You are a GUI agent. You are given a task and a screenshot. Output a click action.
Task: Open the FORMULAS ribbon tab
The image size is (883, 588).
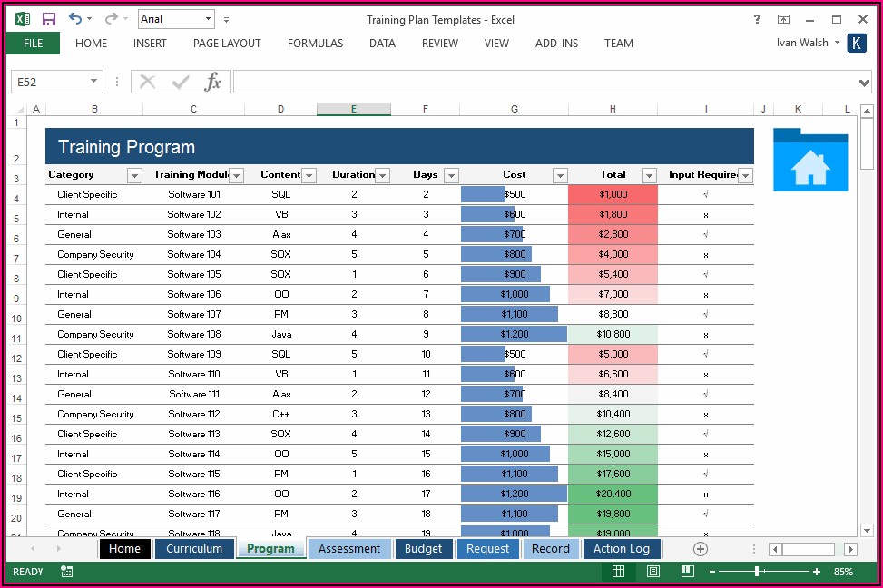click(x=315, y=44)
